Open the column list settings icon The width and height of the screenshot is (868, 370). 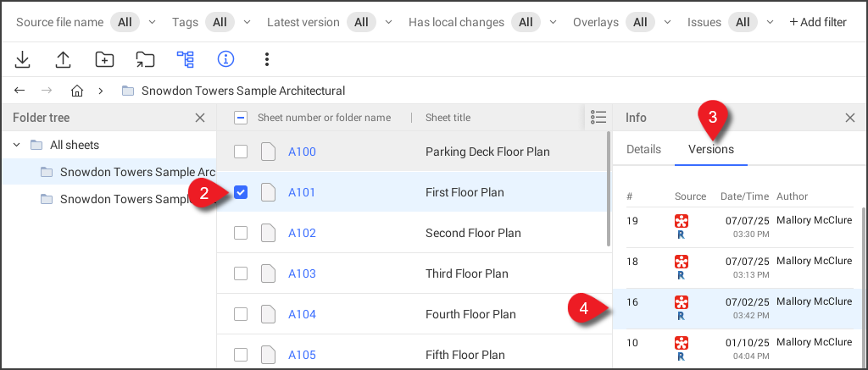[x=598, y=118]
